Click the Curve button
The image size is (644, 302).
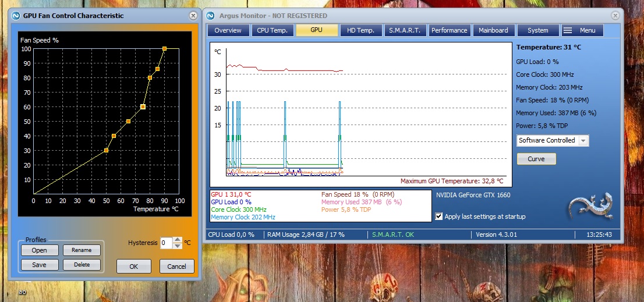(x=536, y=159)
